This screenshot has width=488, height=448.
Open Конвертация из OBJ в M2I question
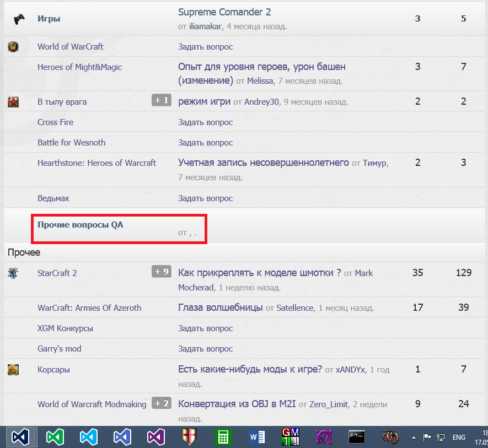pyautogui.click(x=237, y=404)
